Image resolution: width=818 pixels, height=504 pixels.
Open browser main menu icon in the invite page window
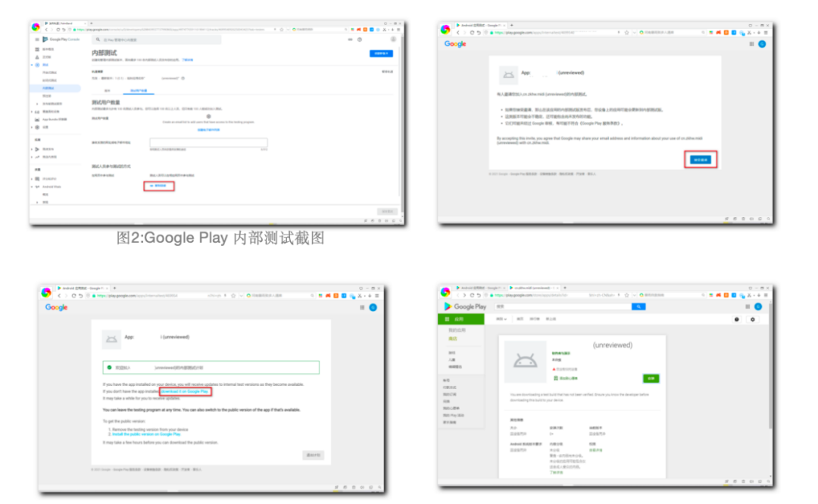tap(766, 33)
